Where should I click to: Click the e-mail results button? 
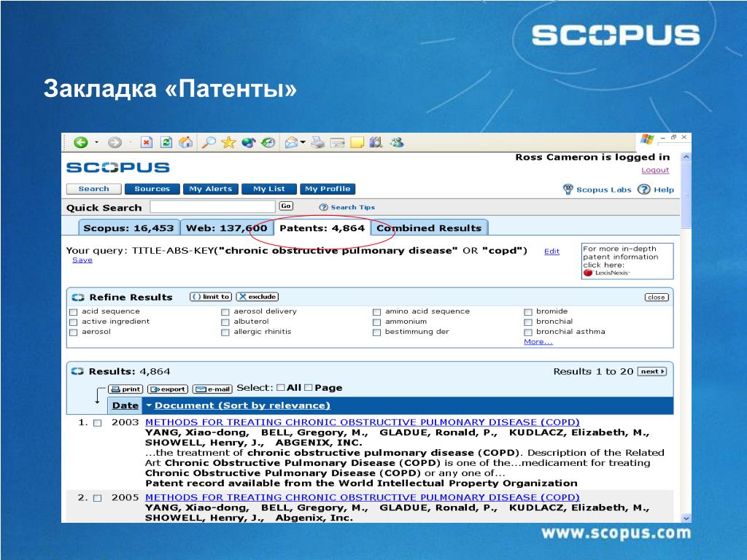pos(212,389)
